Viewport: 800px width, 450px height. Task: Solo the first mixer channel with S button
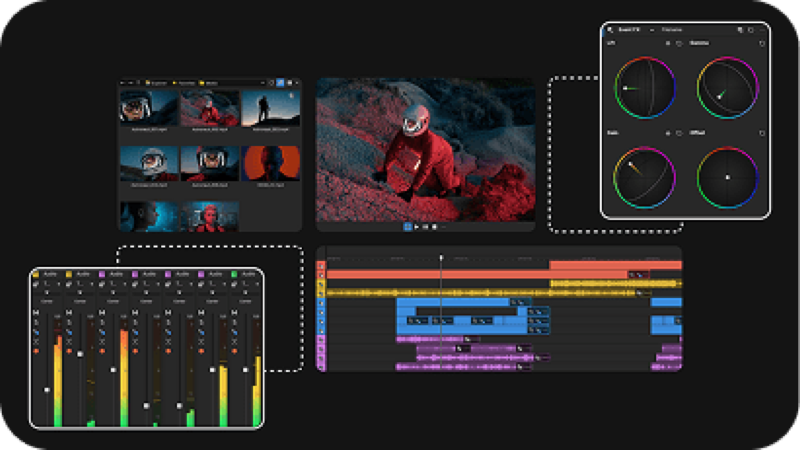point(36,322)
